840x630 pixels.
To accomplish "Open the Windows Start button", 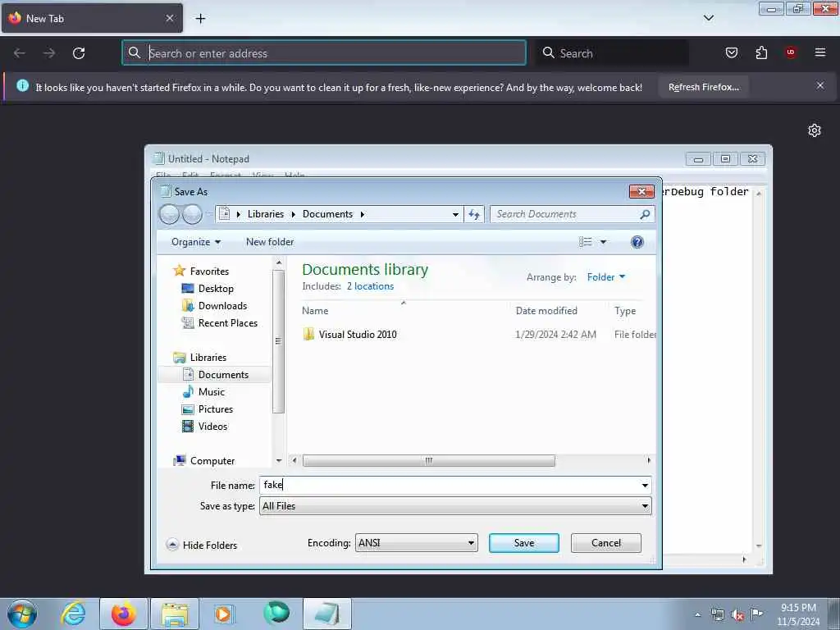I will click(22, 614).
